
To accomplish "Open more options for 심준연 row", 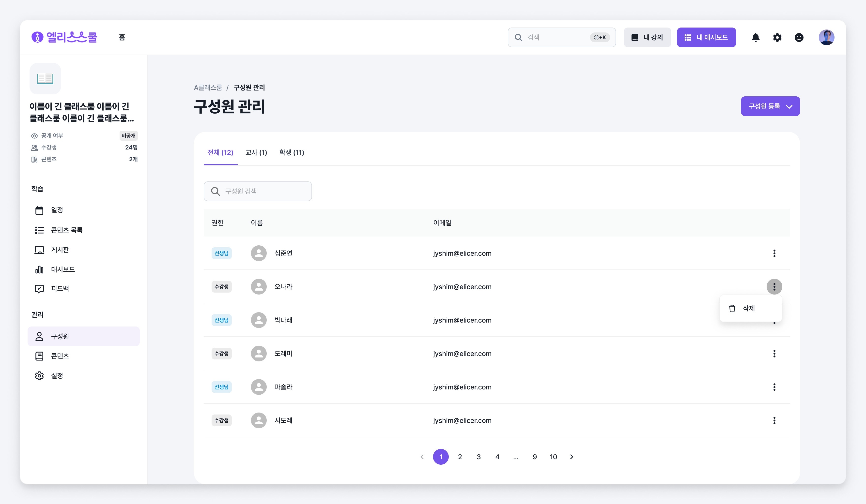I will pyautogui.click(x=774, y=253).
